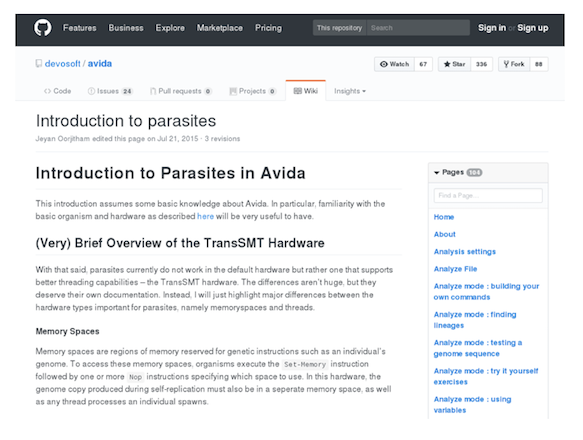Open the Code tab with brackets icon
583x440 pixels.
[57, 91]
